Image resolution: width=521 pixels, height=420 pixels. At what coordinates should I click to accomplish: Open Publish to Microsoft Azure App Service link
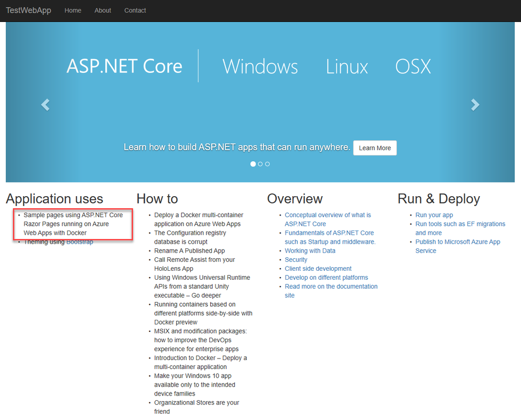click(457, 246)
